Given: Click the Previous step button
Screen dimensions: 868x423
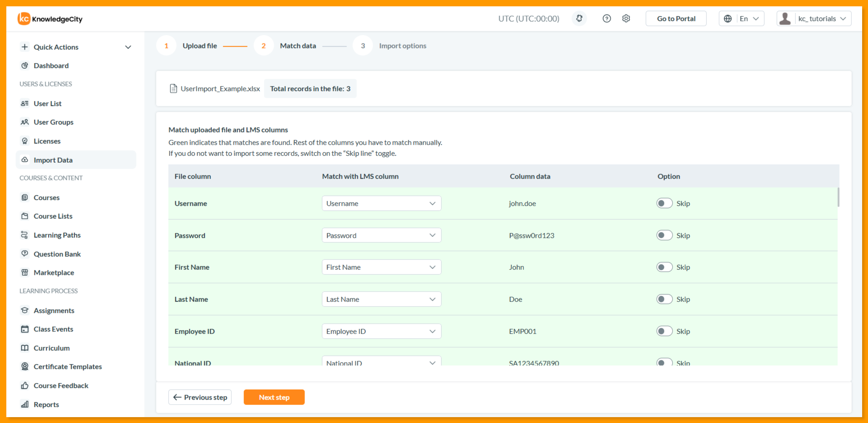Looking at the screenshot, I should (x=200, y=397).
